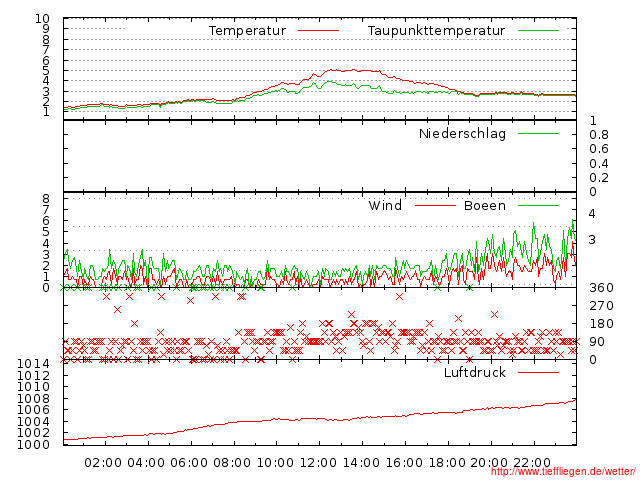Click the 12:00 time axis label
The width and height of the screenshot is (640, 480).
pos(318,463)
